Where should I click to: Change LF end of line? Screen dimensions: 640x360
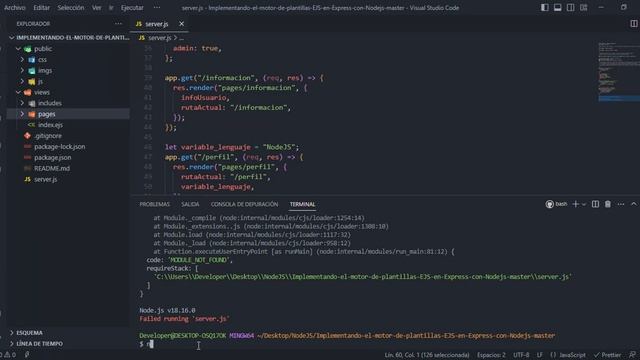click(540, 355)
